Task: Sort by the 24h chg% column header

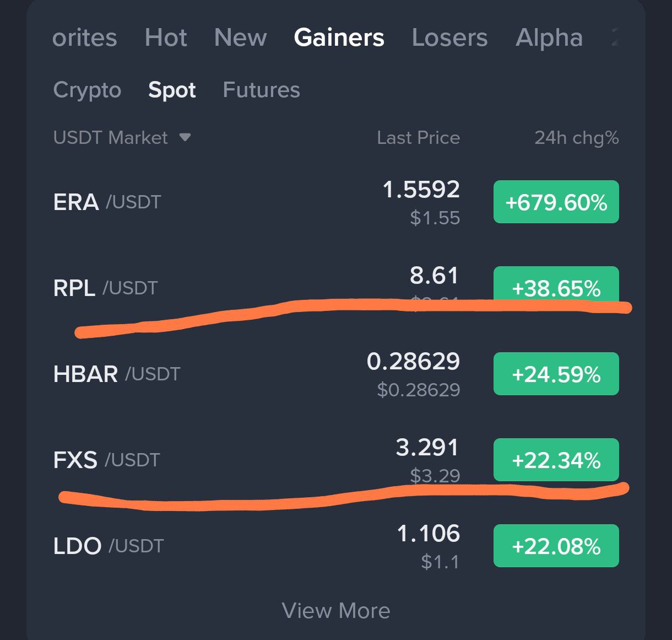Action: (x=577, y=137)
